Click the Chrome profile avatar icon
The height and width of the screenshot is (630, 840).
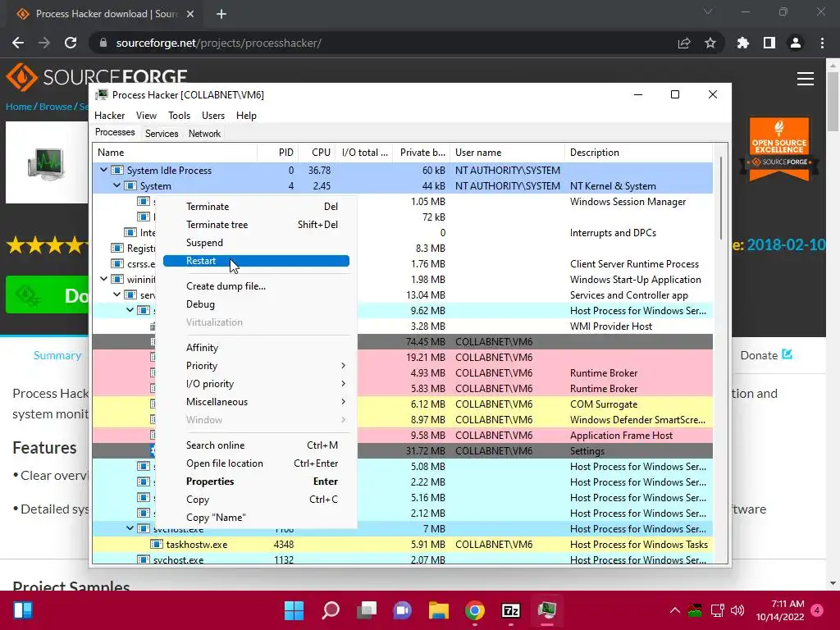click(796, 43)
